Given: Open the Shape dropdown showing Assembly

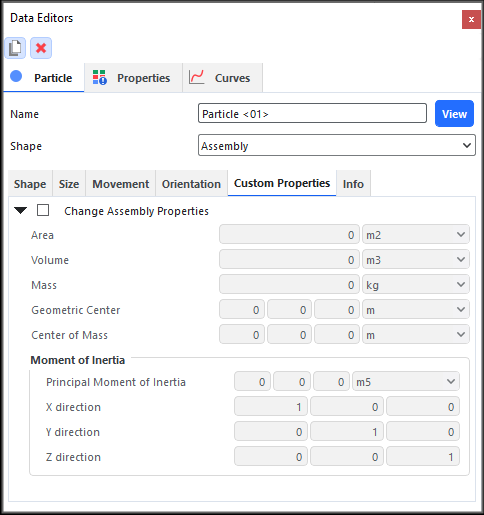Looking at the screenshot, I should pos(337,145).
